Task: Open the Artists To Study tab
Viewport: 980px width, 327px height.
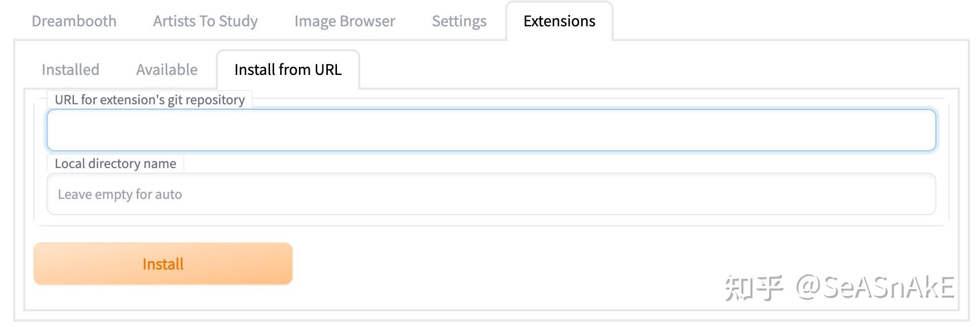Action: click(205, 21)
